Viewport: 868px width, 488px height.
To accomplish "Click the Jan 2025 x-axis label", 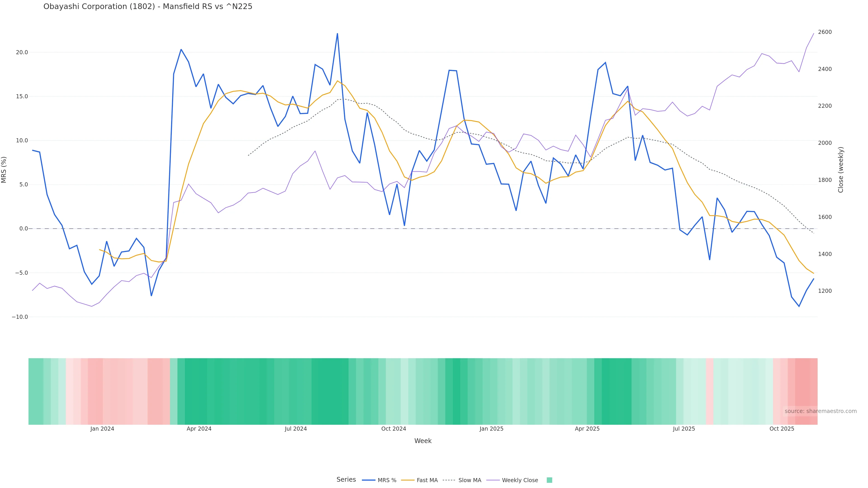I will coord(491,429).
